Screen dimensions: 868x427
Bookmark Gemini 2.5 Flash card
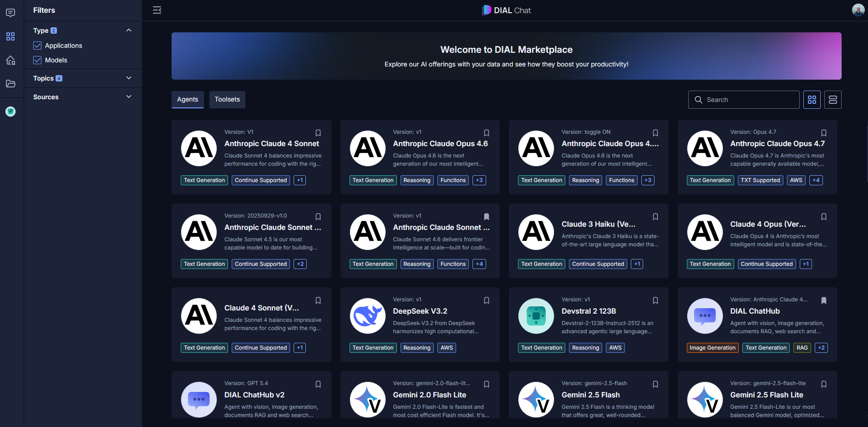click(x=655, y=384)
